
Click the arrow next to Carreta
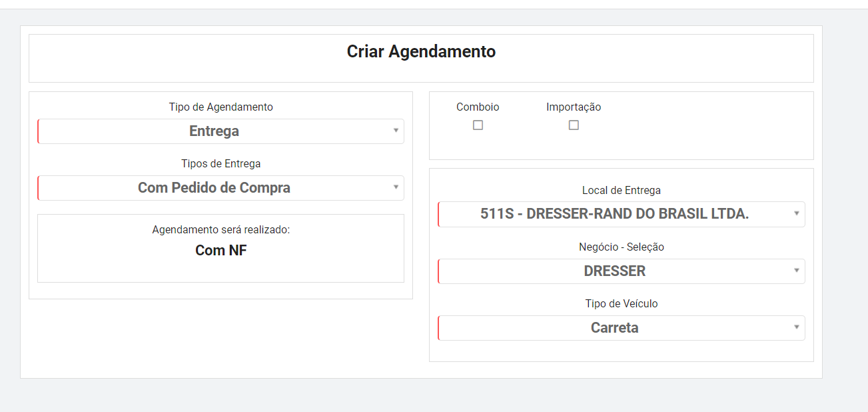(797, 328)
